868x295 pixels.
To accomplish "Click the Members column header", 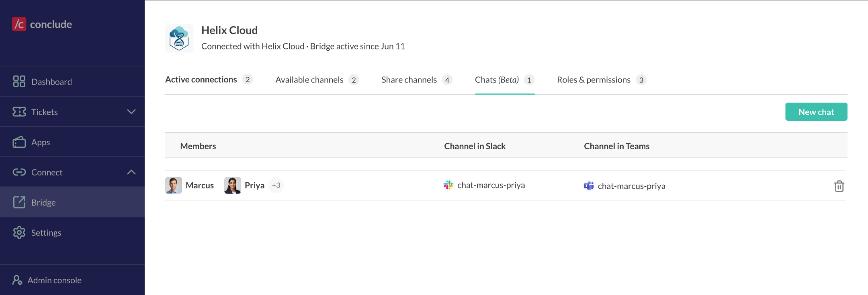I will [198, 146].
